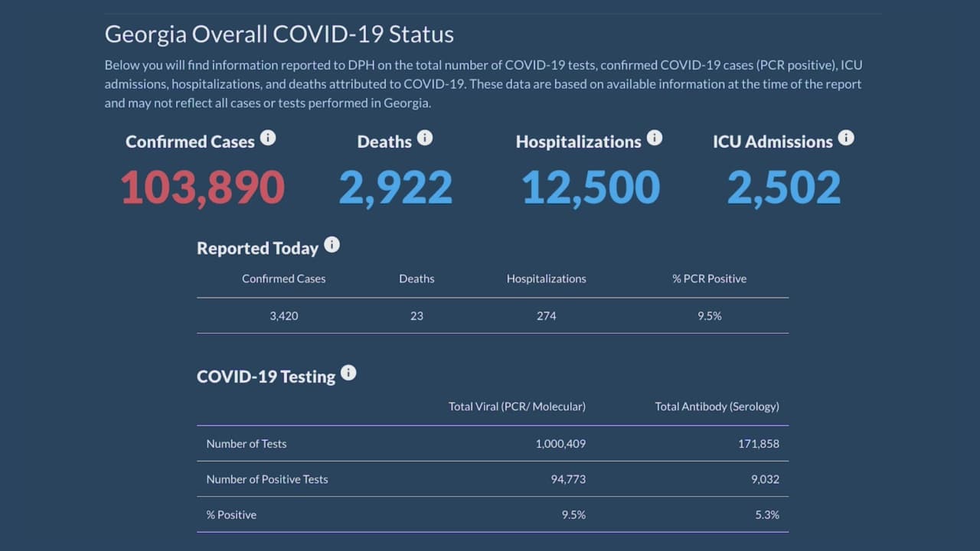
Task: Click Total Antibody (Serology) column header
Action: pos(717,406)
